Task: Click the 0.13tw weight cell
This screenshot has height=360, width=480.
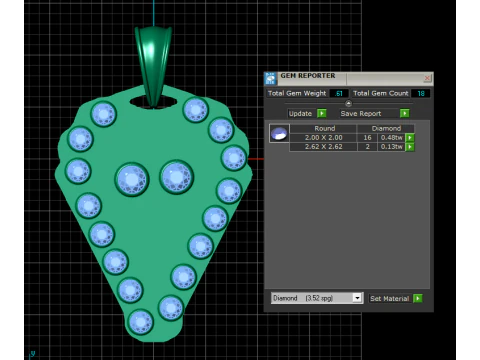Action: coord(391,147)
